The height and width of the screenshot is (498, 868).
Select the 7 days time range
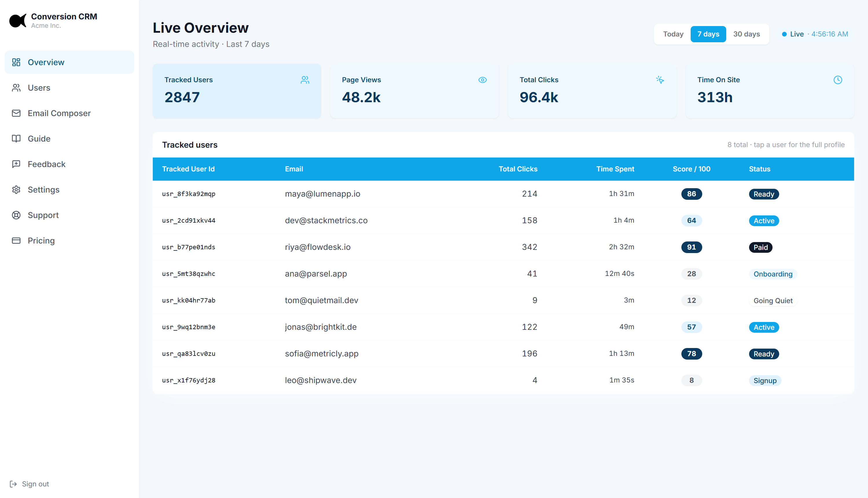point(708,34)
